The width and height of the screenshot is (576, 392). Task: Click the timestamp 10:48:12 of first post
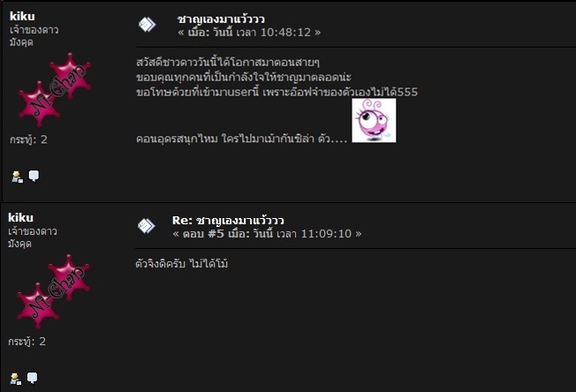286,33
